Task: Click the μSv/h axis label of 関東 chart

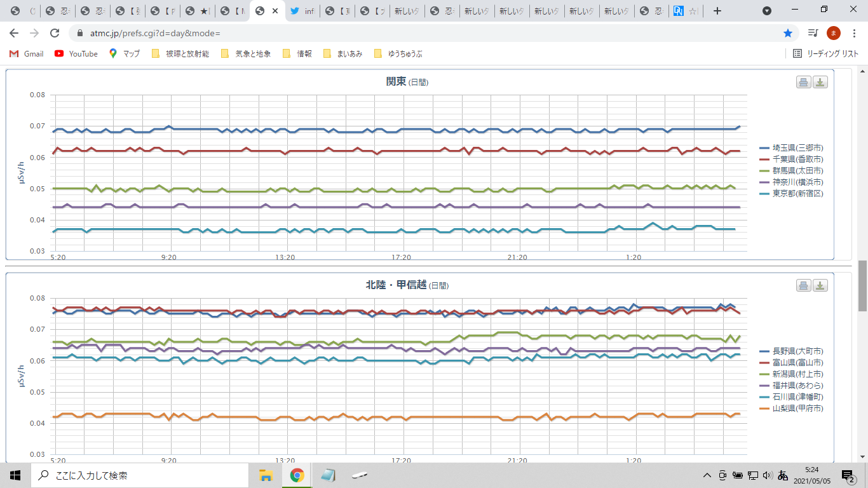Action: click(22, 172)
